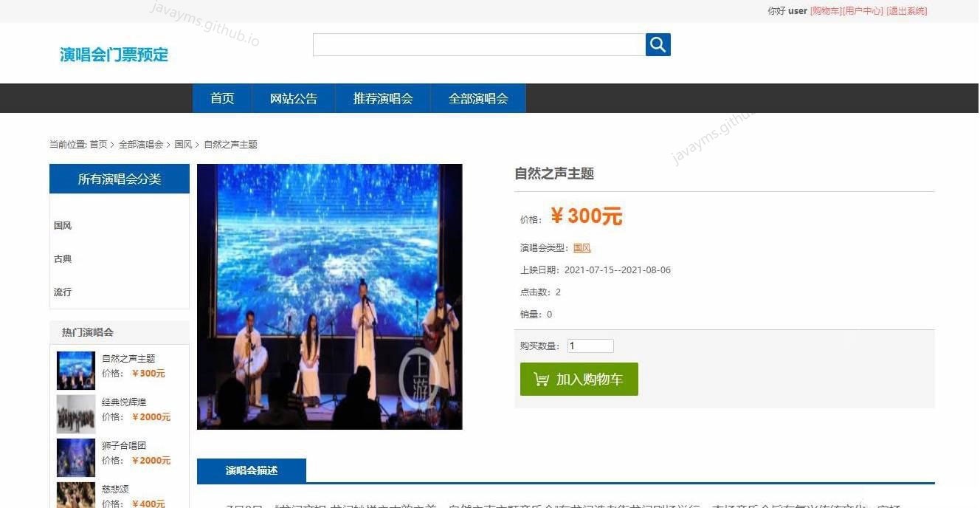The width and height of the screenshot is (980, 508).
Task: Click the ¥2000元 price under 经典悦辉煌
Action: tap(151, 417)
